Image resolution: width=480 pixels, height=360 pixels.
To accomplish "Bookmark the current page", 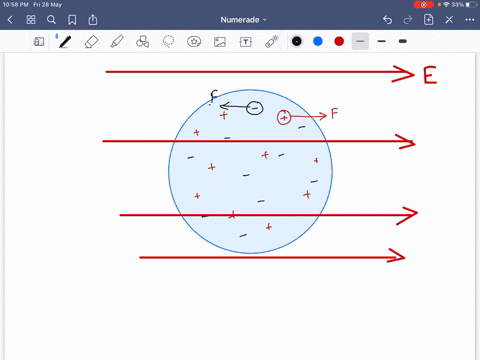I will pyautogui.click(x=72, y=20).
